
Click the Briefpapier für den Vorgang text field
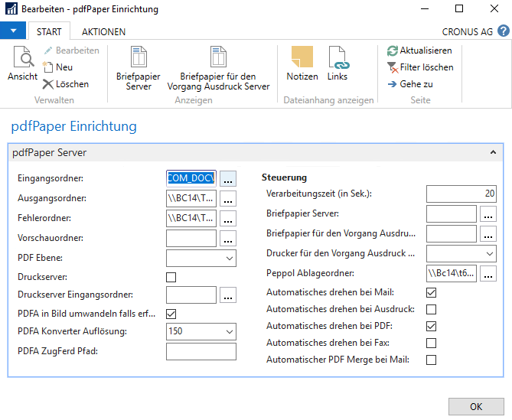pos(452,233)
